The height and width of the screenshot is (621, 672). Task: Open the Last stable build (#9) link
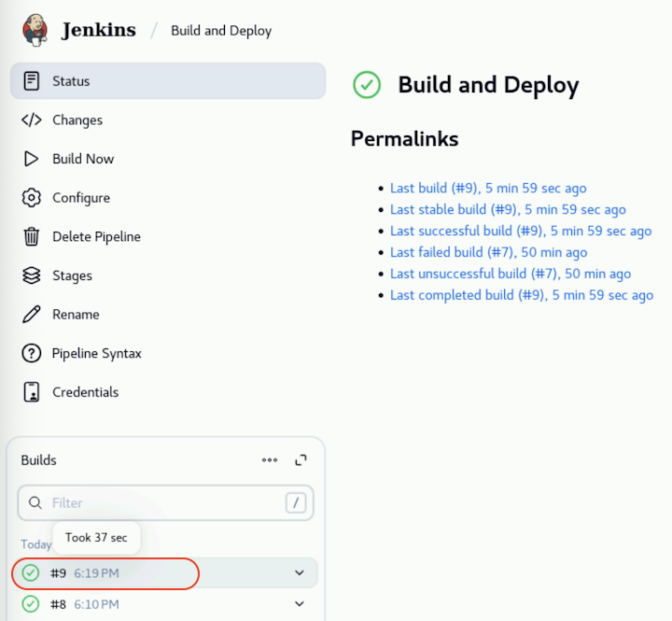(508, 209)
